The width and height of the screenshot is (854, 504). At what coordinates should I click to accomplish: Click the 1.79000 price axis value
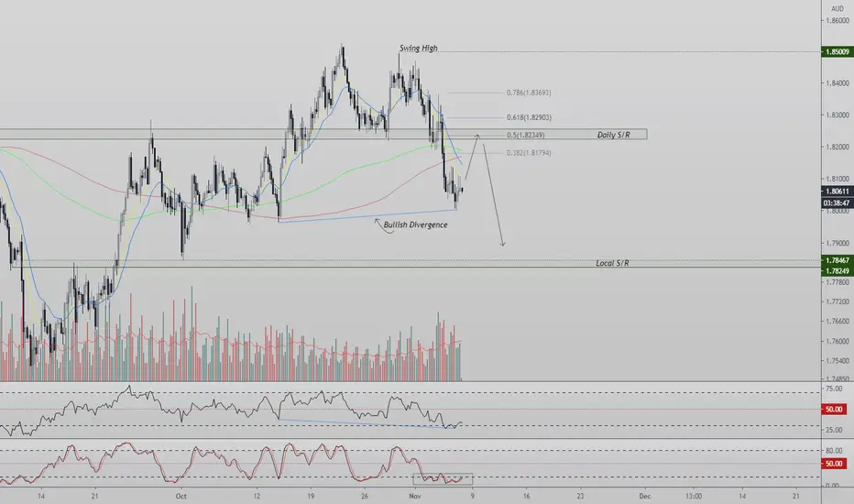tap(838, 243)
